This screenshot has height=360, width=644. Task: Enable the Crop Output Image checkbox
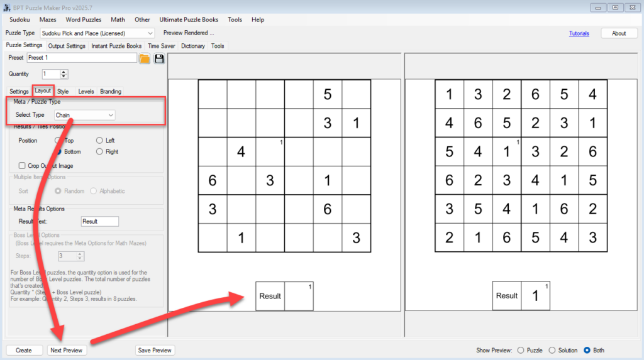coord(23,166)
